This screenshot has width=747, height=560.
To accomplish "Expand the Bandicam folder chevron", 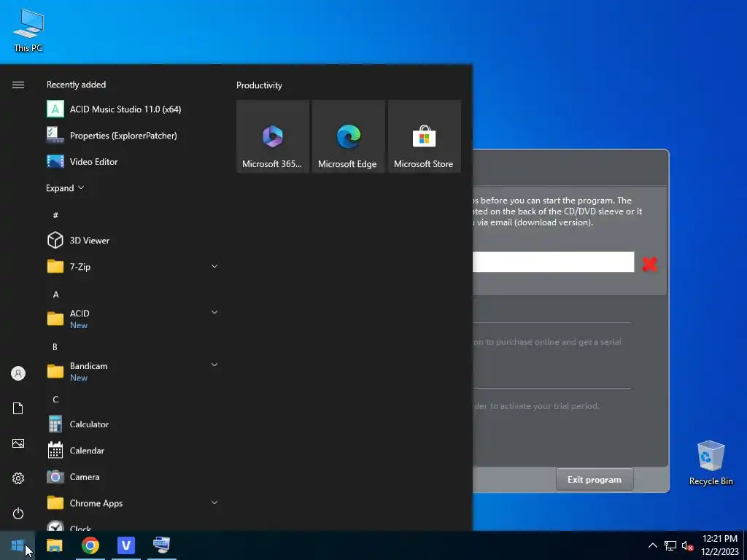I will coord(214,365).
